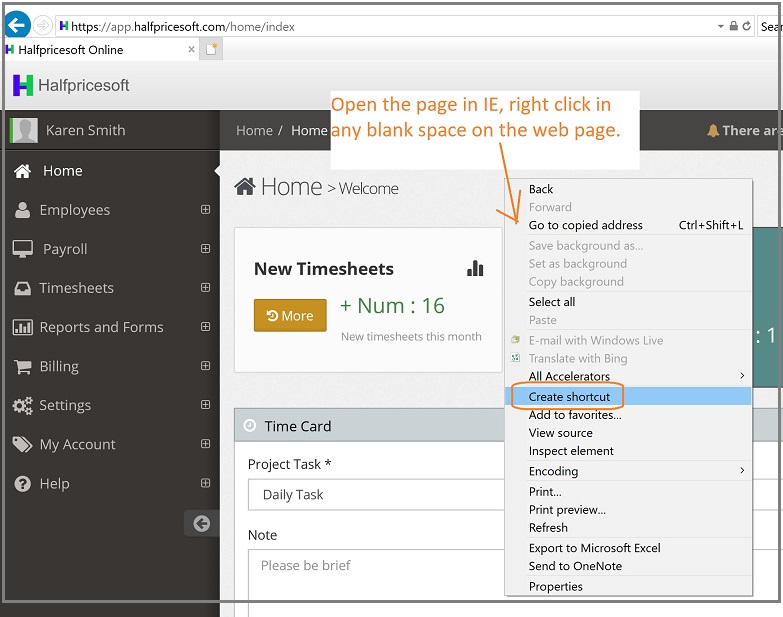Expand the Reports and Forms plus box
783x617 pixels.
tap(205, 326)
